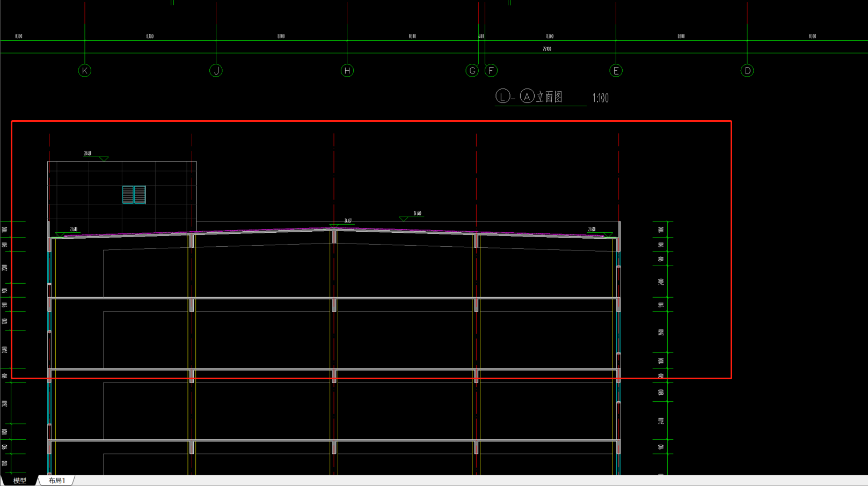Click the 立面图 drawing title text

pyautogui.click(x=549, y=97)
